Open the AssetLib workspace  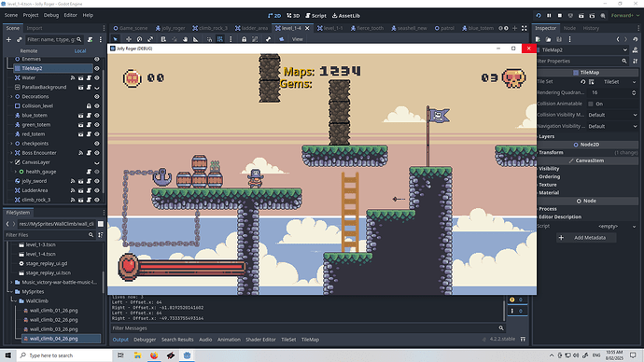point(346,16)
